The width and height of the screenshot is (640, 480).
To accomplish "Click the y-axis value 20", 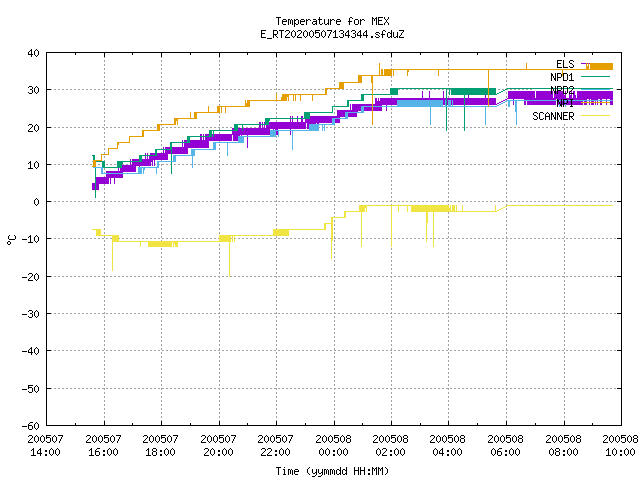I will (33, 128).
